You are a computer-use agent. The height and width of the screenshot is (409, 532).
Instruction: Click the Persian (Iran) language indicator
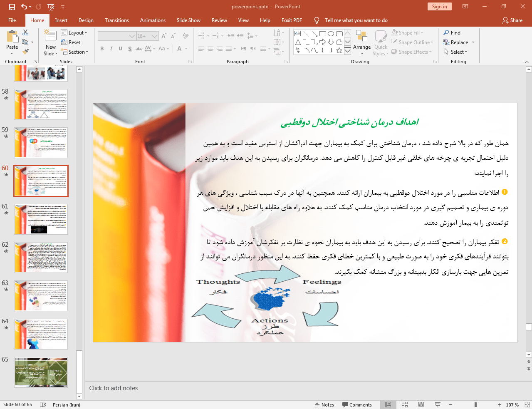[67, 405]
